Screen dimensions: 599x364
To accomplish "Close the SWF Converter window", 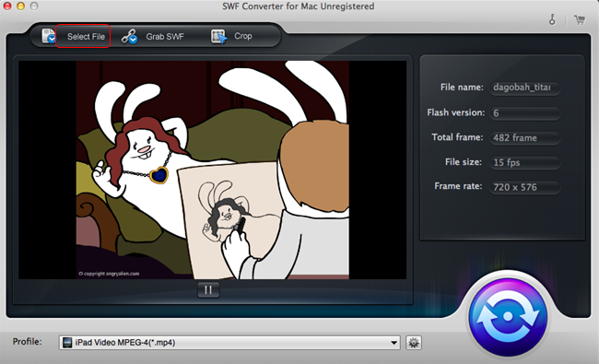I will click(7, 6).
